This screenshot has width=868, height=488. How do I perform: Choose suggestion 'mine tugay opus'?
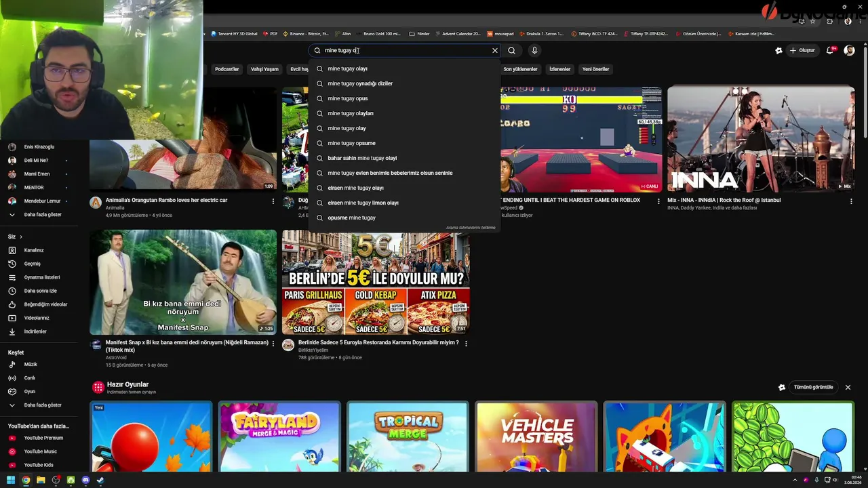pyautogui.click(x=404, y=98)
